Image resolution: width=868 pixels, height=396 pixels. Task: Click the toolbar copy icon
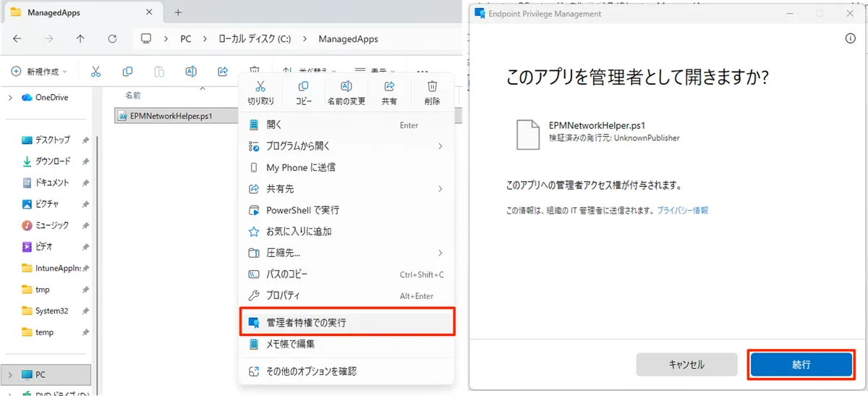tap(127, 72)
